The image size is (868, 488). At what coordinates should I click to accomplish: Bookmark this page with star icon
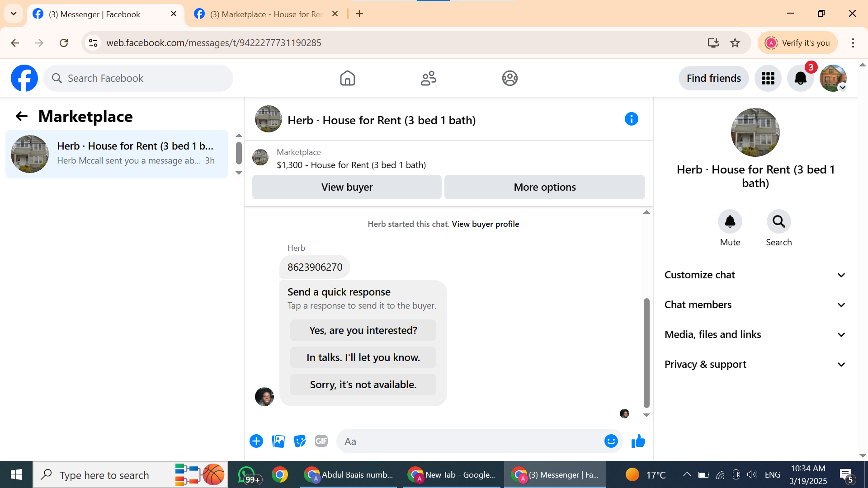point(735,43)
